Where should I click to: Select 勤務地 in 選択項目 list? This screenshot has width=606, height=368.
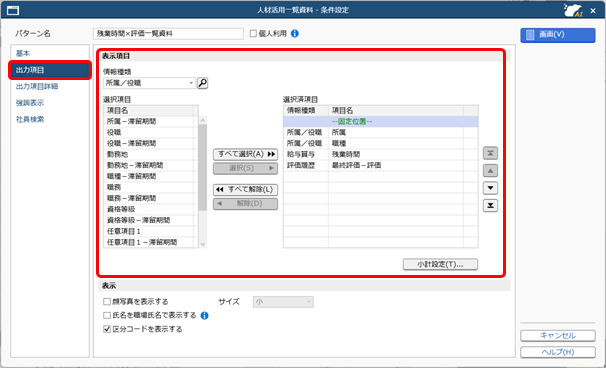[151, 154]
